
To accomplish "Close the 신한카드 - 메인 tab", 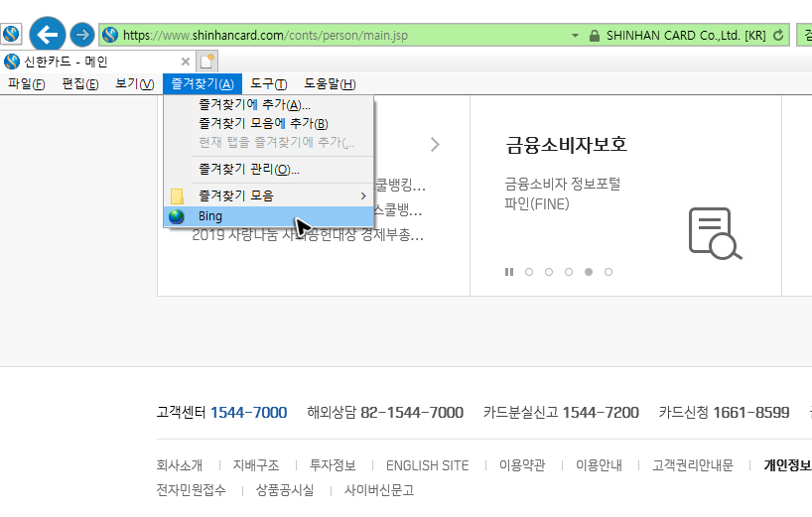I will pyautogui.click(x=186, y=62).
